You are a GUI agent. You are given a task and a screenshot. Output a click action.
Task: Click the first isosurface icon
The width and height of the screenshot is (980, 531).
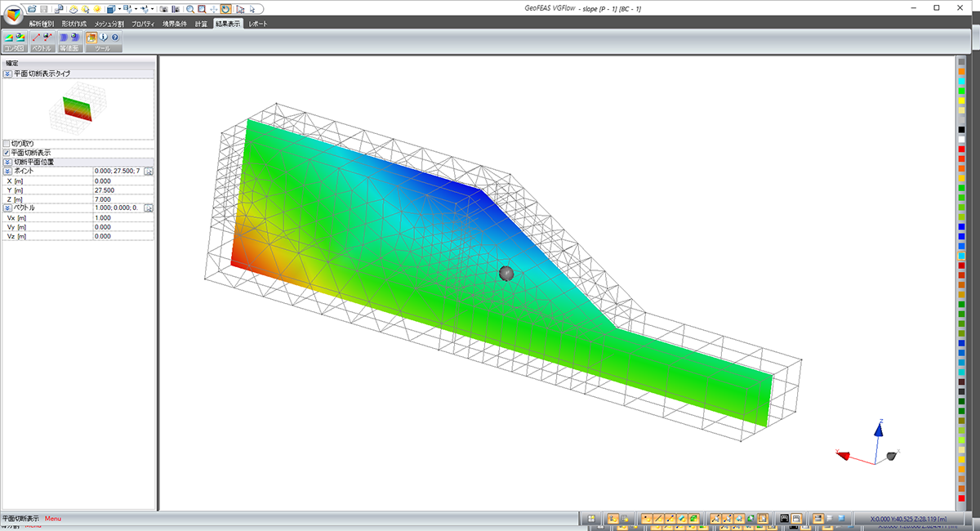pyautogui.click(x=63, y=38)
